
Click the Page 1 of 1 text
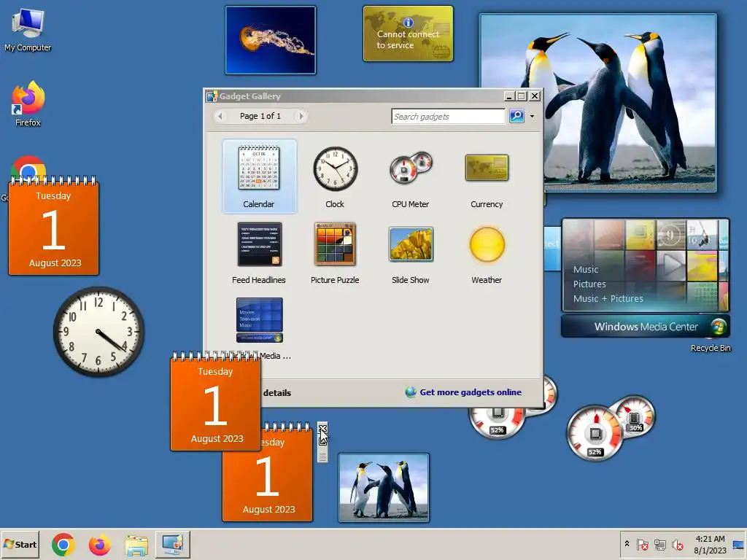click(x=260, y=116)
